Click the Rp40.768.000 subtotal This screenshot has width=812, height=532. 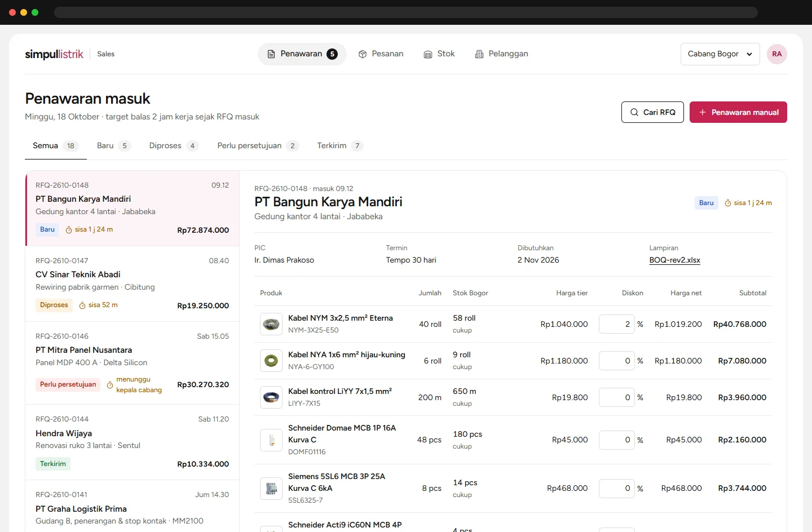point(740,325)
